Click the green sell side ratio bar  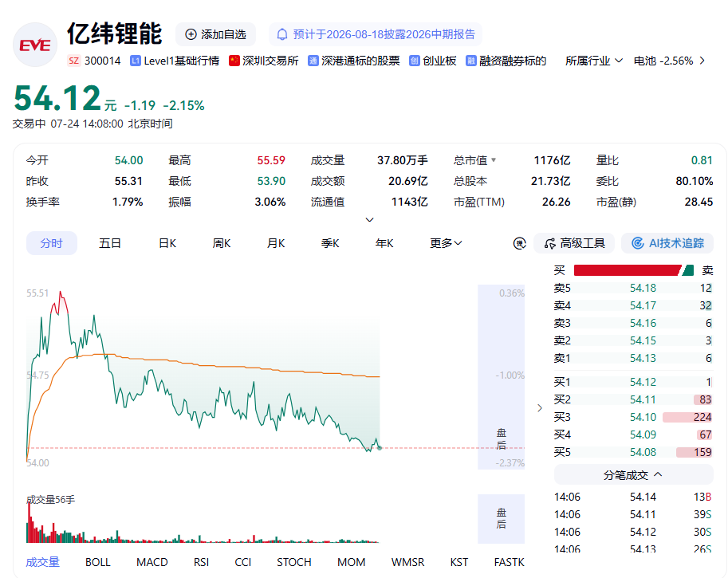(688, 270)
